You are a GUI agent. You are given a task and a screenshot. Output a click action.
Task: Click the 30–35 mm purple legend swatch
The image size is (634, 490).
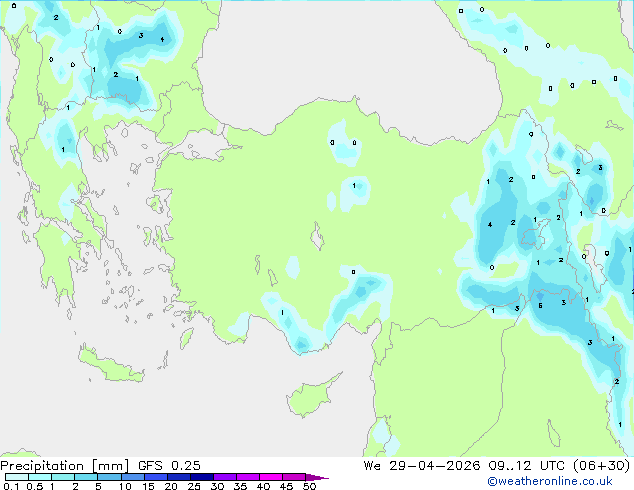pos(224,477)
